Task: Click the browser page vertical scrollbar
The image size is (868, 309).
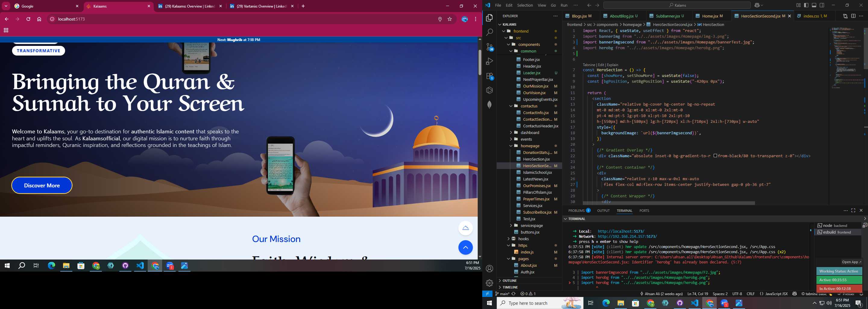Action: click(480, 62)
